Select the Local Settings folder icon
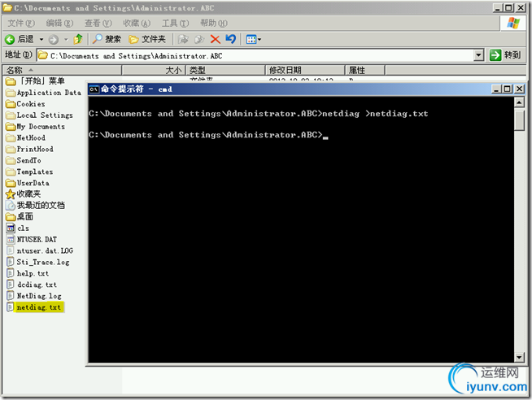This screenshot has height=400, width=532. point(11,115)
